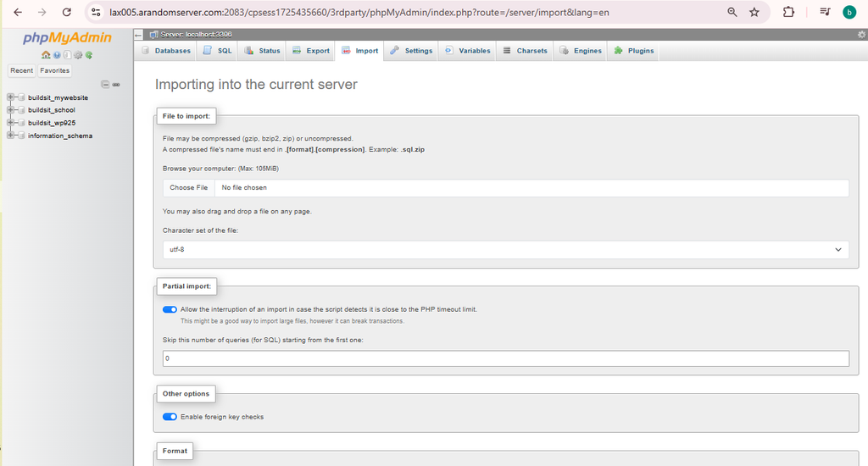Expand buildsit_school tree node
Viewport: 868px width, 466px height.
(10, 110)
